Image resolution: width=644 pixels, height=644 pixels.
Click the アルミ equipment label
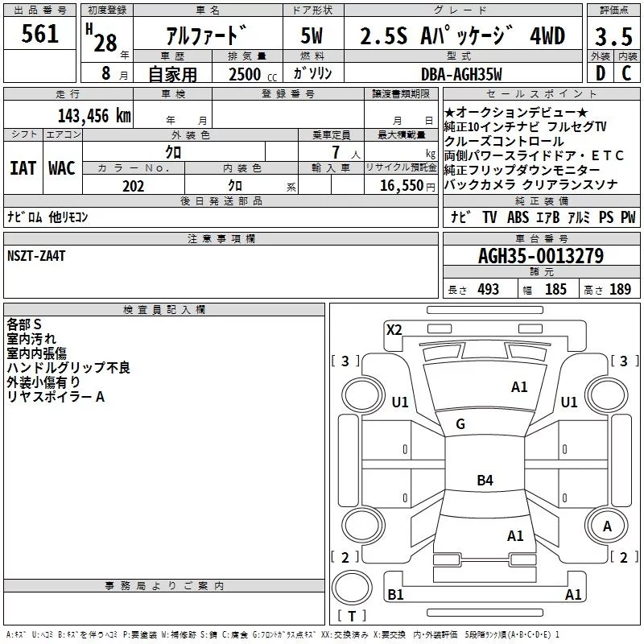tap(579, 217)
